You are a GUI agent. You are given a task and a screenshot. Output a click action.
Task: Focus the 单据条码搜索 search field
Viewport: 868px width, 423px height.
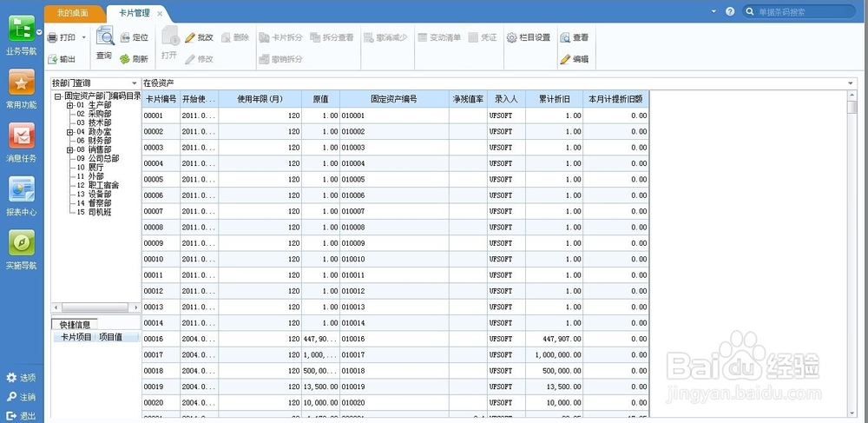[799, 11]
